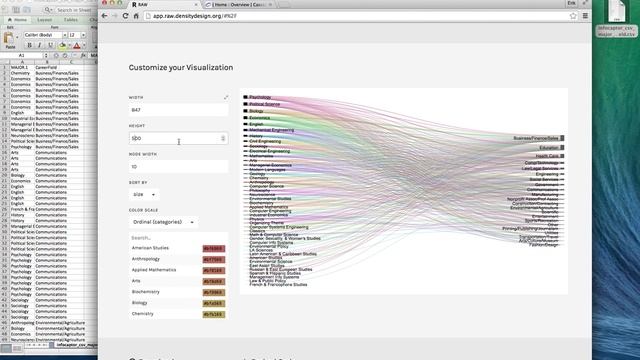This screenshot has height=360, width=640.
Task: Select the Layout ribbon tab in Excel
Action: pos(44,20)
